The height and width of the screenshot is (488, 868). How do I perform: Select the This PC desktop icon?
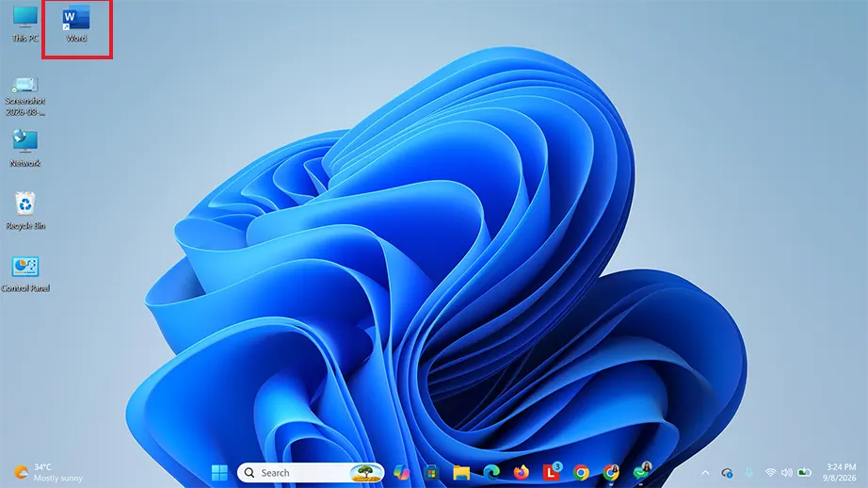(x=25, y=24)
